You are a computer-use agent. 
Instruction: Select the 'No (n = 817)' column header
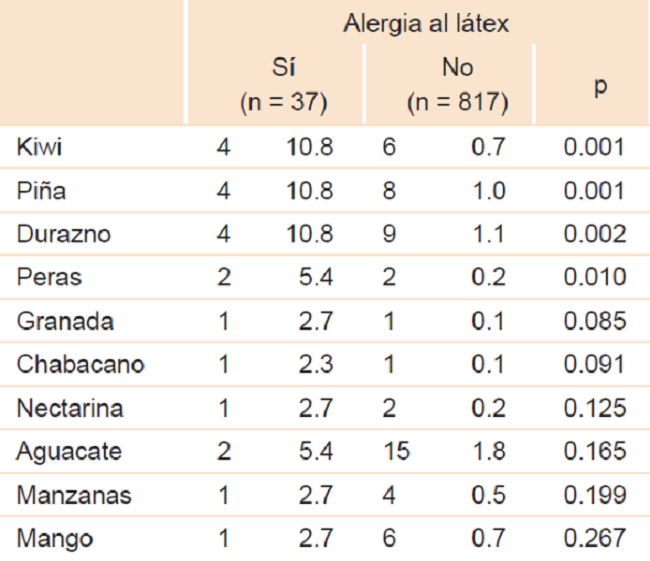coord(457,84)
